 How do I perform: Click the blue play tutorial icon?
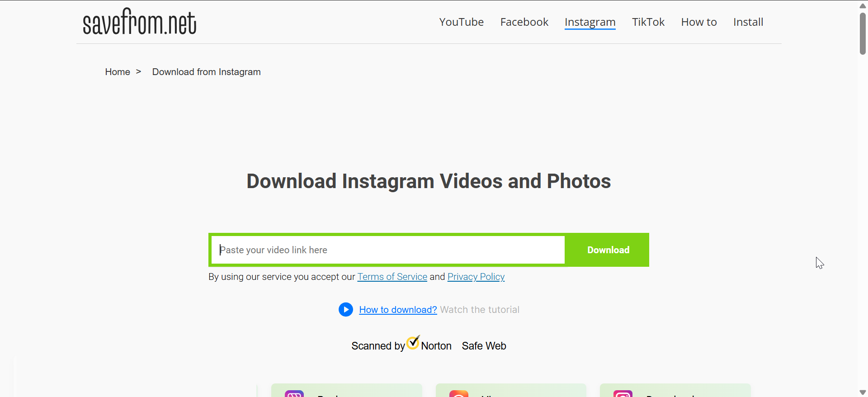(346, 310)
